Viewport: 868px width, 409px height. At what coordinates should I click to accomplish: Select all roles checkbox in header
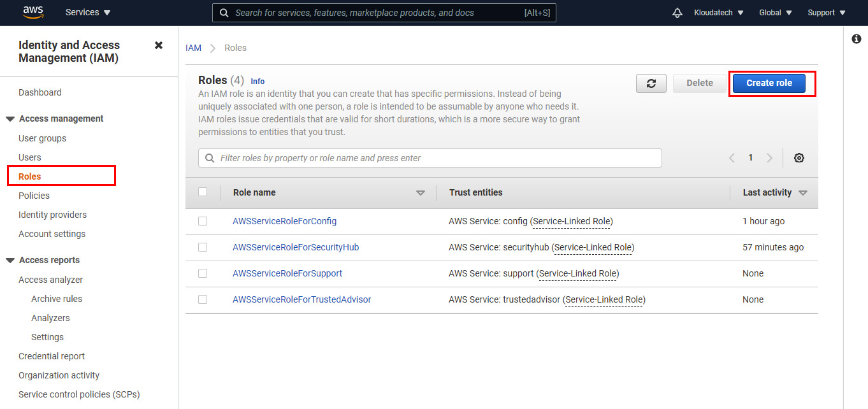tap(203, 192)
